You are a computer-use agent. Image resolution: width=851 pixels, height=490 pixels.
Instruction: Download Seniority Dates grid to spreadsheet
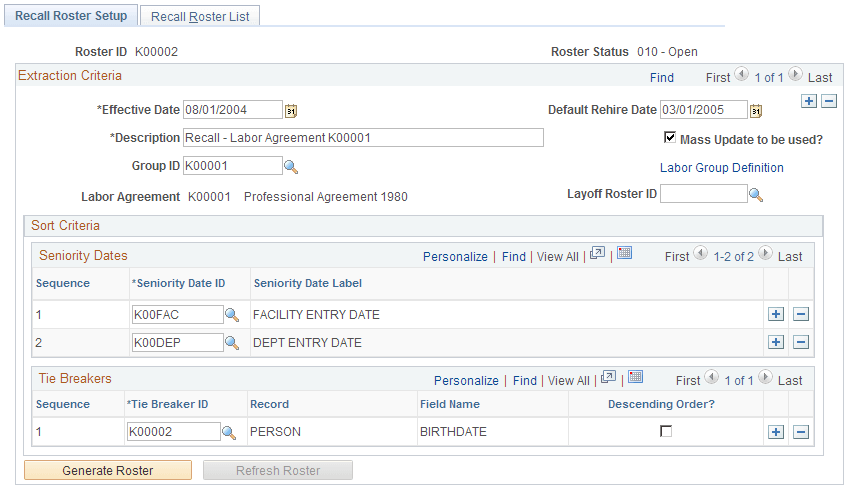coord(625,253)
